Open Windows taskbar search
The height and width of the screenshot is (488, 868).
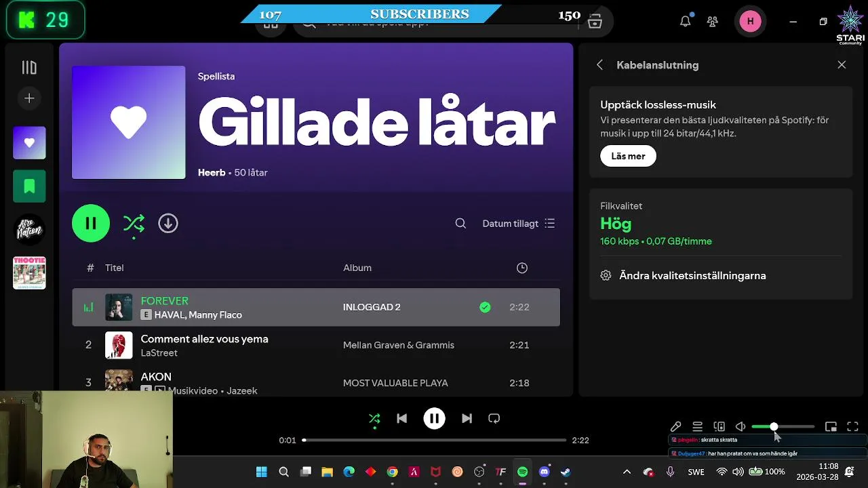(283, 472)
